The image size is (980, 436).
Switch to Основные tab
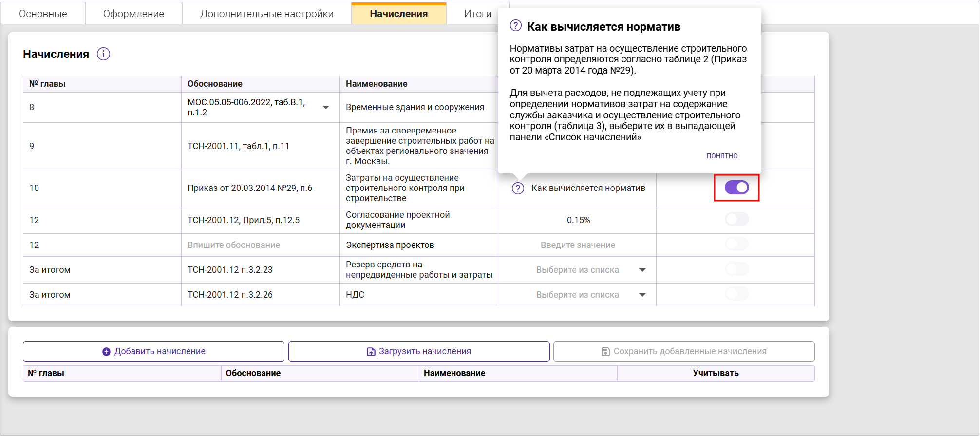(x=43, y=14)
